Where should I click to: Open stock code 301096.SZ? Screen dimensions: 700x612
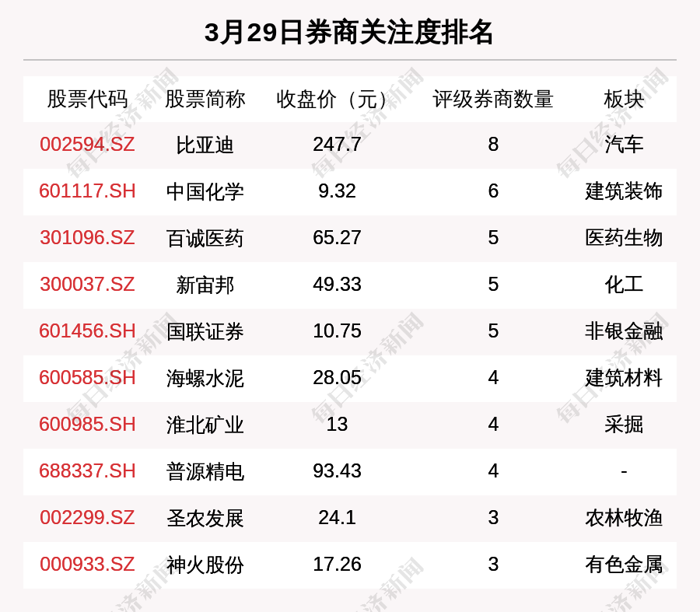click(87, 238)
